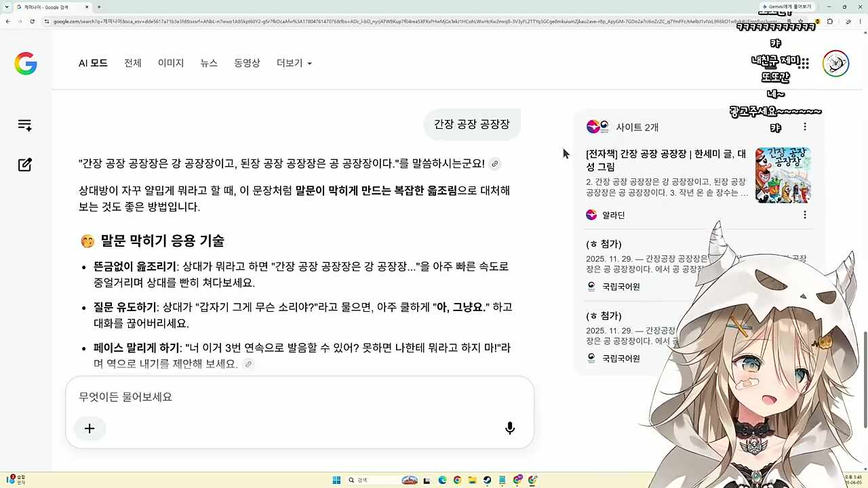Click the bold phrase 말문이 막히게 만드는 복잡한 읊조림
868x488 pixels.
(376, 190)
